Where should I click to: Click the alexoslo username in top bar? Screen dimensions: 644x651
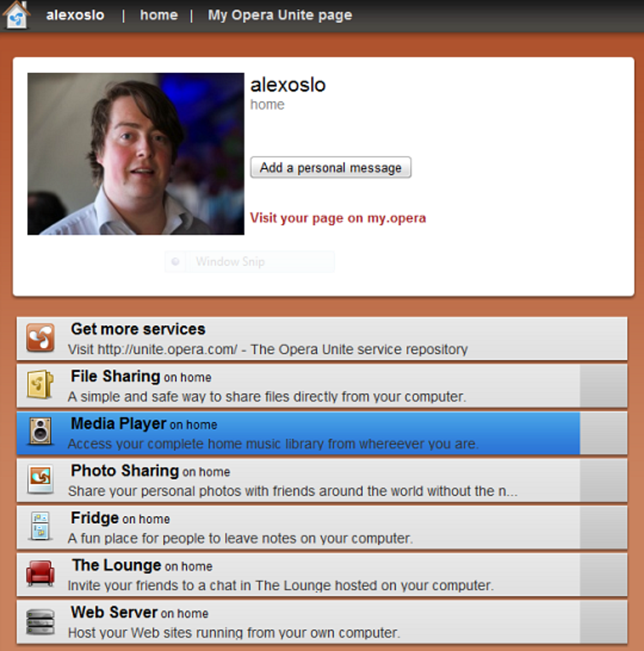coord(75,14)
